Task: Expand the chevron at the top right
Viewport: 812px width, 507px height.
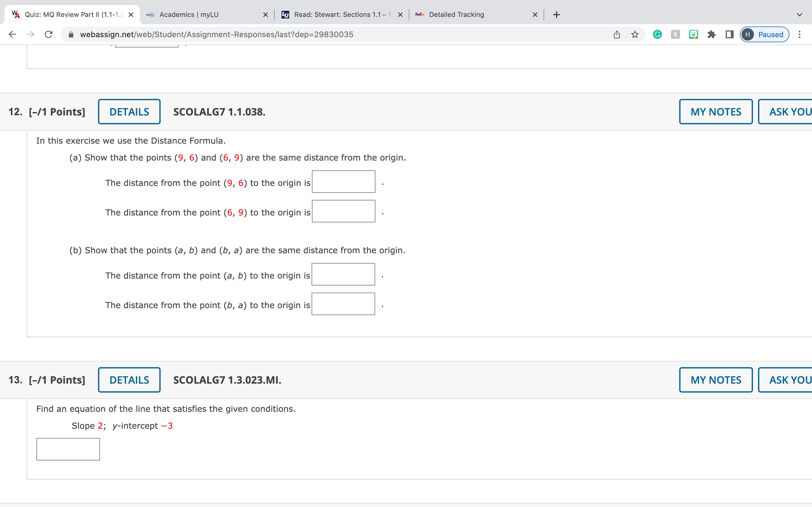Action: (799, 14)
